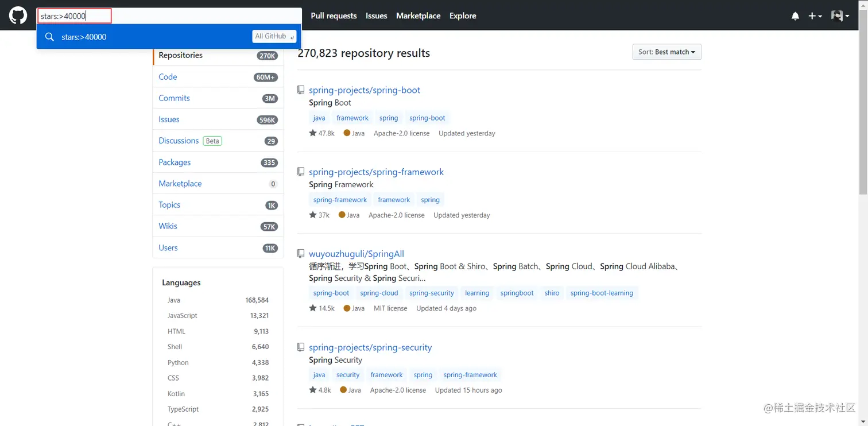Select the stars:>40000 All GitHub suggestion

pos(169,37)
